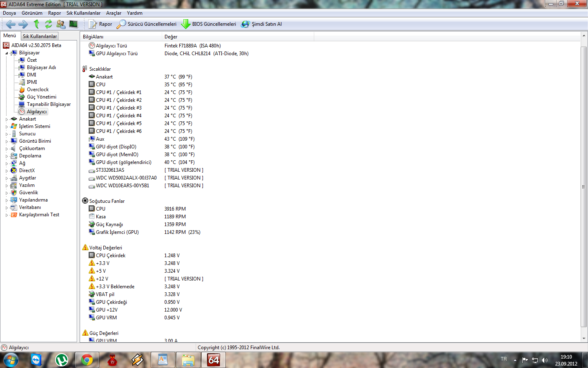588x368 pixels.
Task: Expand the Sunucu tree node
Action: click(7, 134)
